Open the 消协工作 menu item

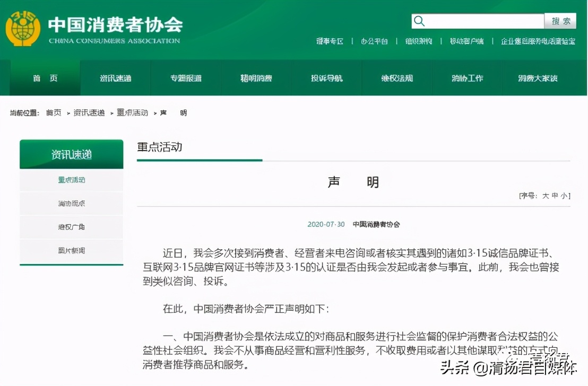click(467, 77)
